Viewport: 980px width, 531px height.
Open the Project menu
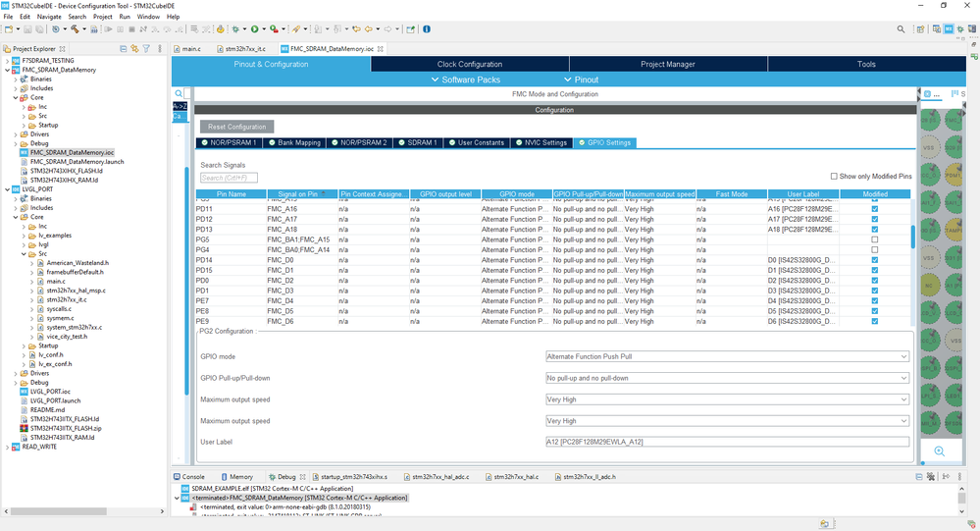[x=102, y=17]
